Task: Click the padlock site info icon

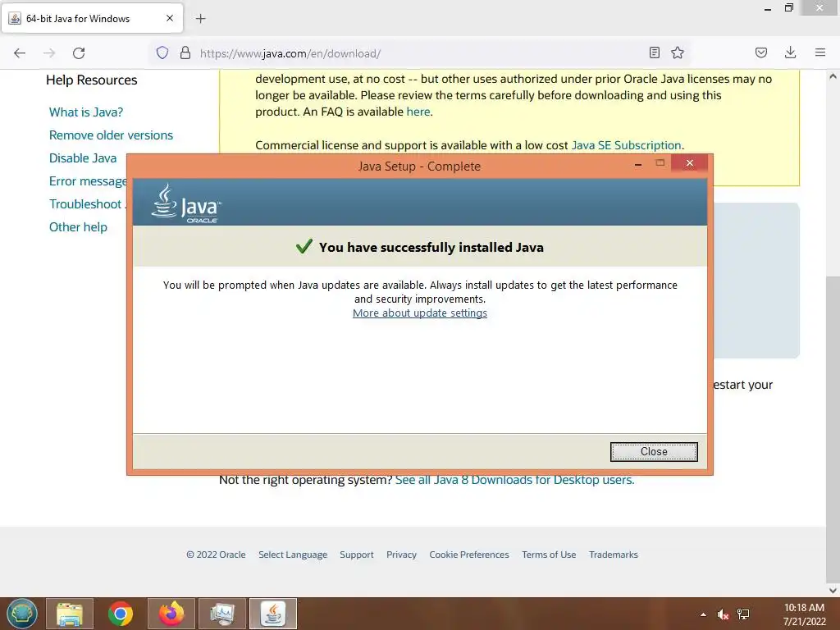Action: pos(185,52)
